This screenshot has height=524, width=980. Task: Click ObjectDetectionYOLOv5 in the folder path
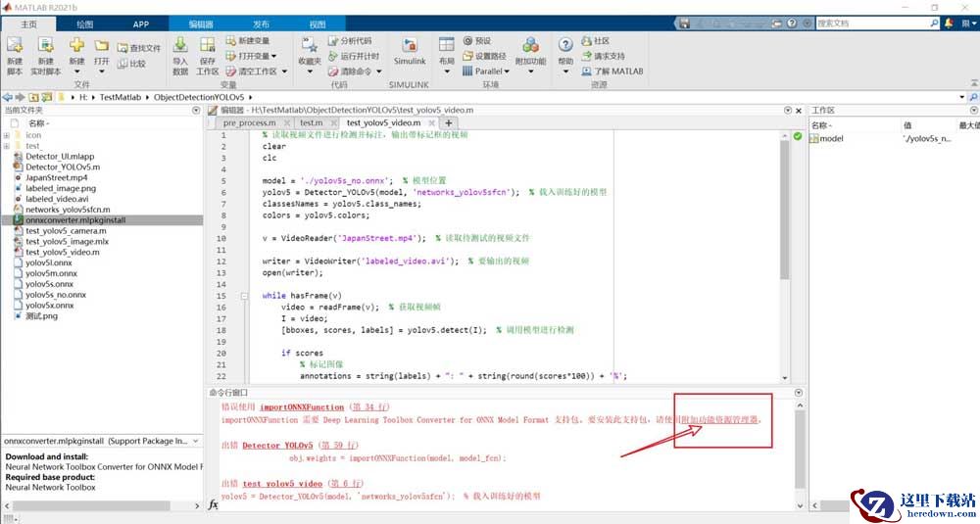pyautogui.click(x=199, y=97)
